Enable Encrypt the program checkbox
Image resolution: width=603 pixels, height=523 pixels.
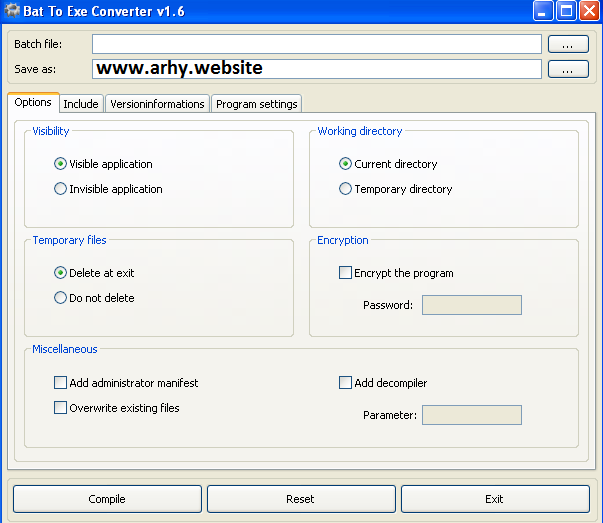[345, 273]
